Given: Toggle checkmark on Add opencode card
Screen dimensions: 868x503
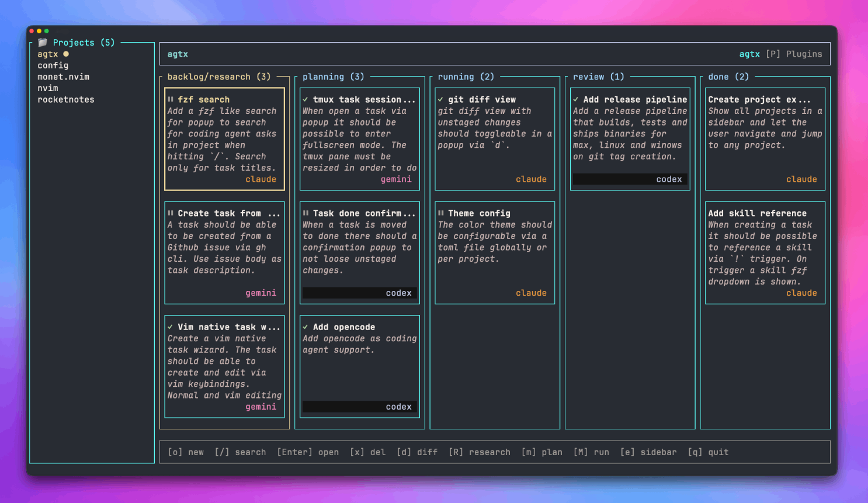Looking at the screenshot, I should 305,327.
